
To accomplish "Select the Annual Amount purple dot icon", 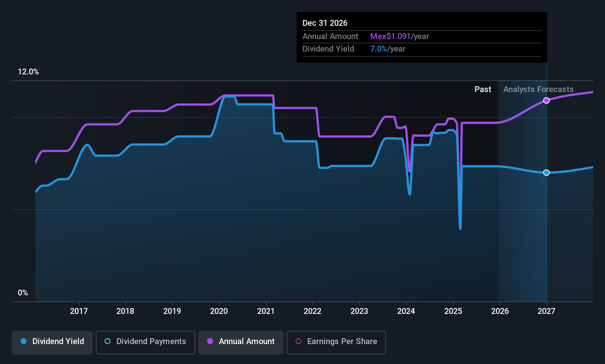I will 210,342.
